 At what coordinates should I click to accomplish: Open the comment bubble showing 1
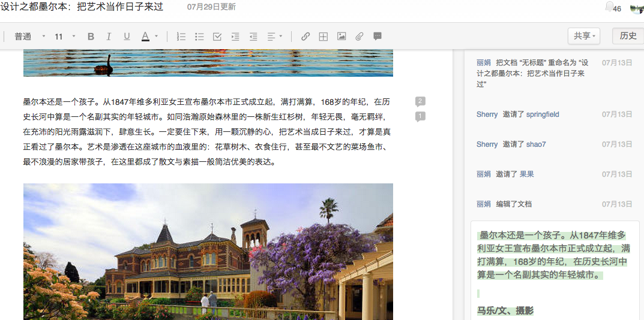(x=420, y=116)
